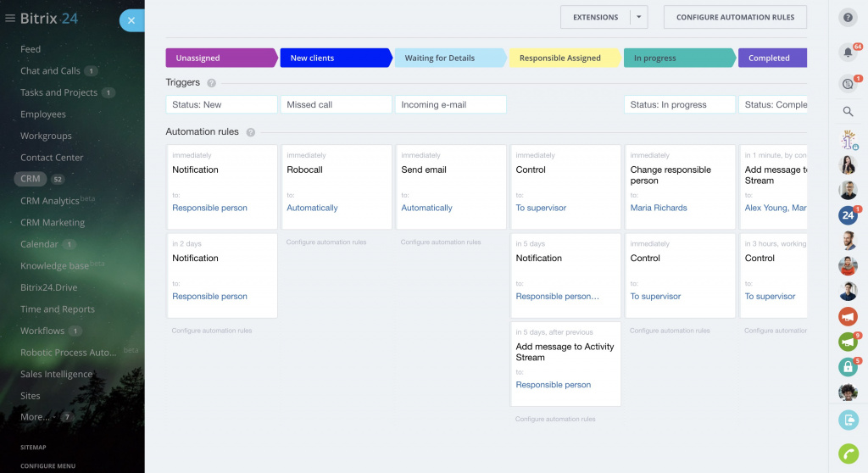The height and width of the screenshot is (473, 868).
Task: Click the hamburger menu icon beside Bitrix24 logo
Action: (x=10, y=19)
